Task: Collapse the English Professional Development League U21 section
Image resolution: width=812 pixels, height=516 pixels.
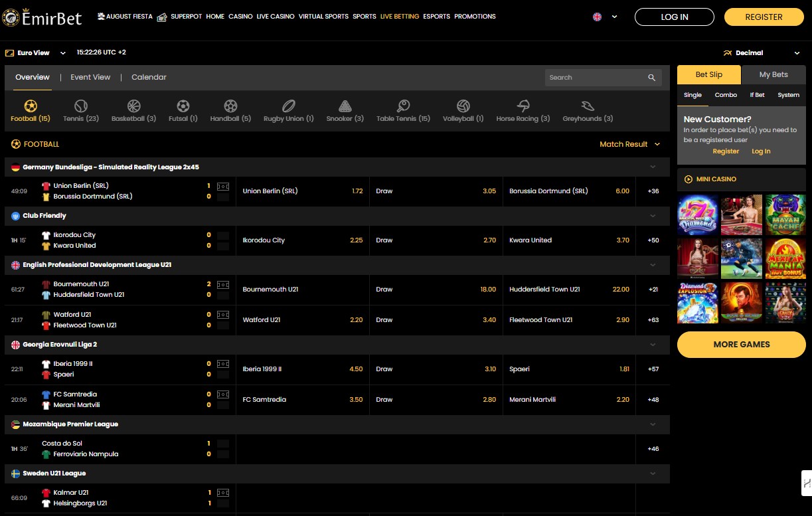Action: (x=653, y=265)
